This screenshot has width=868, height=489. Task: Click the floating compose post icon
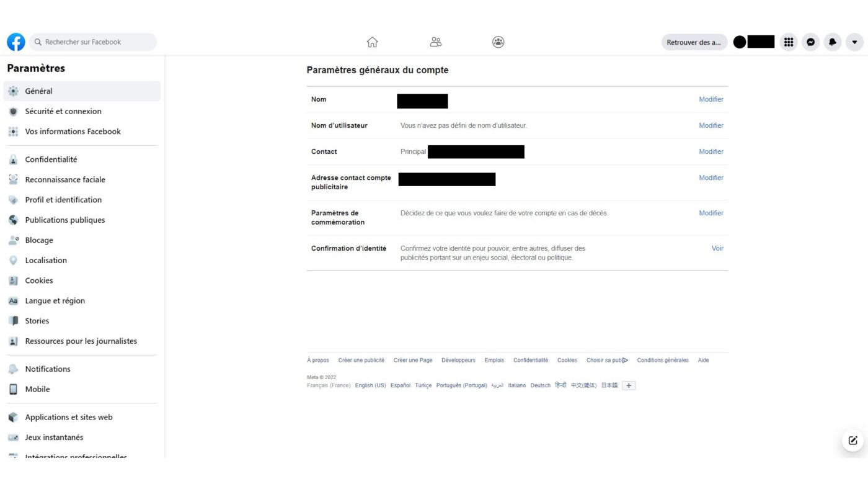pos(852,441)
